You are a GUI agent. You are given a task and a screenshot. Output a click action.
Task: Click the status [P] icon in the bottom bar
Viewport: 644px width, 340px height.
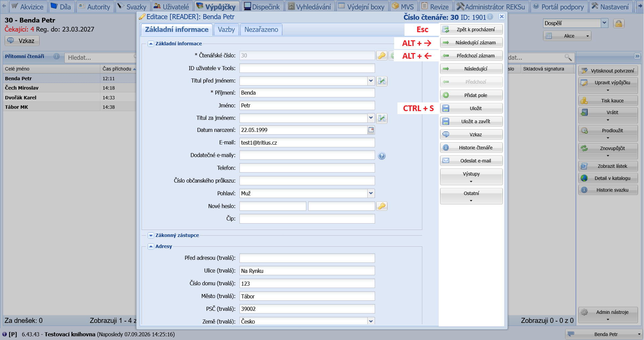tap(4, 334)
